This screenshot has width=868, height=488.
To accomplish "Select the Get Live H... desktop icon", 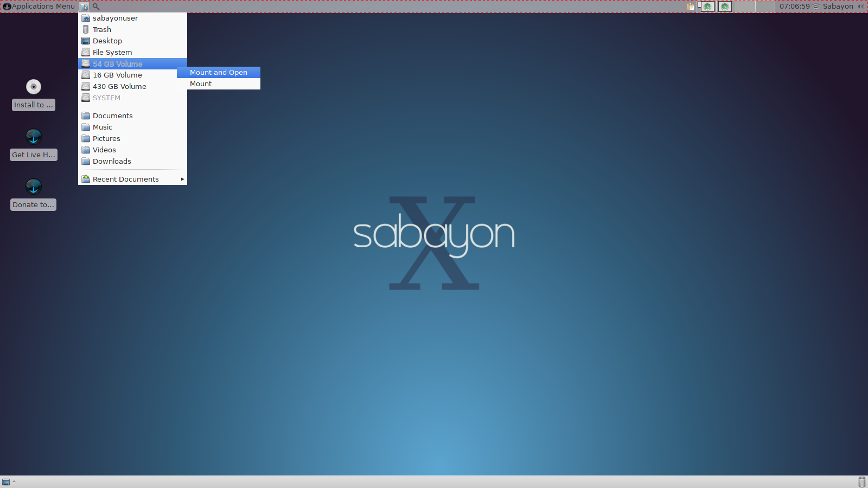I will click(34, 137).
